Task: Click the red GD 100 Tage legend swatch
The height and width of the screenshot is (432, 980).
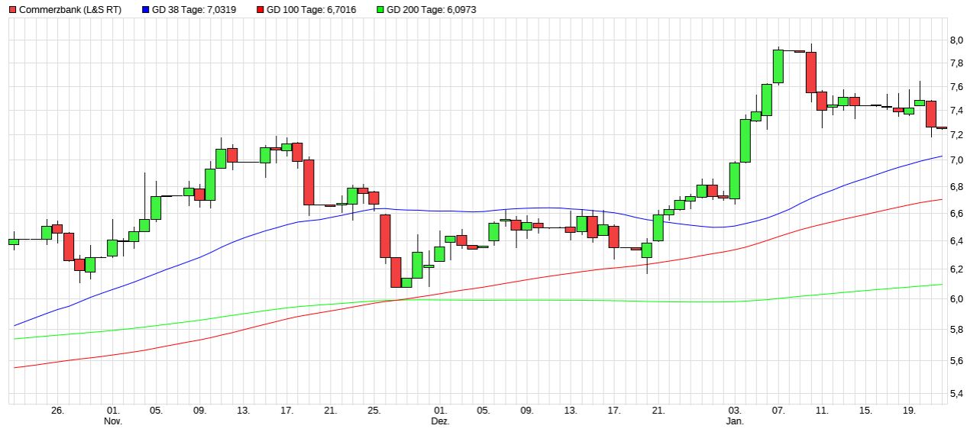Action: [x=260, y=10]
